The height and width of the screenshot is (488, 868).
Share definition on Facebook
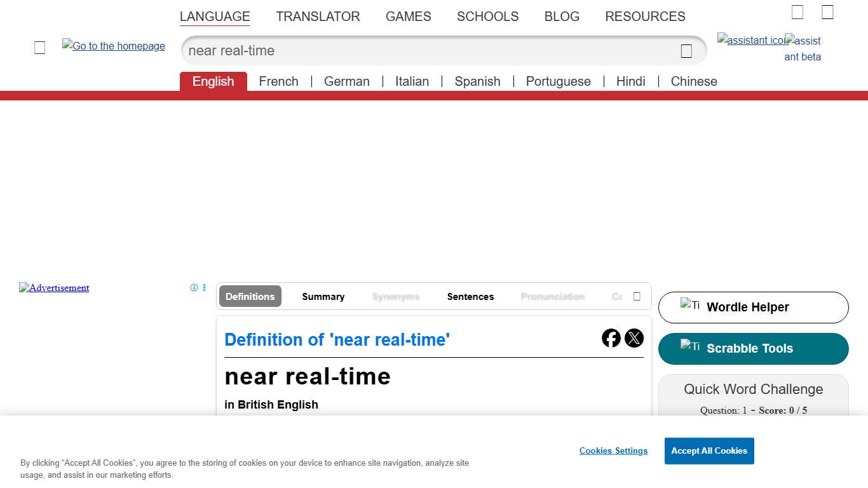pos(611,338)
